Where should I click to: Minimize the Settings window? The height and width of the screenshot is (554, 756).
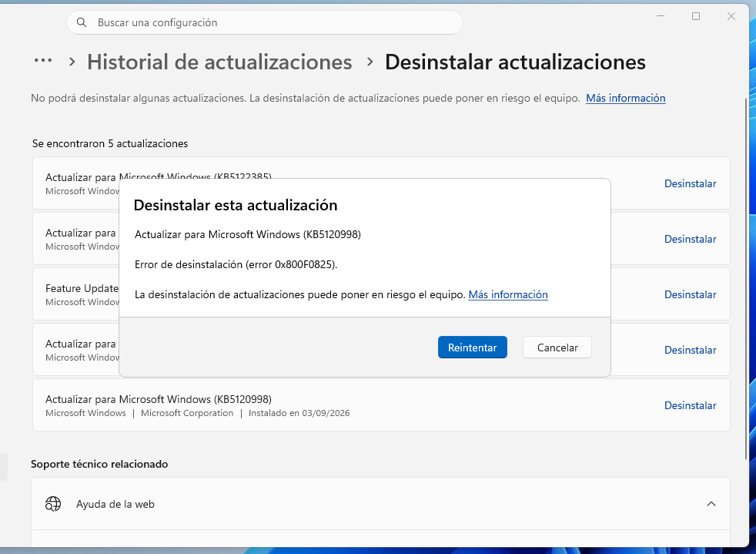(x=661, y=16)
